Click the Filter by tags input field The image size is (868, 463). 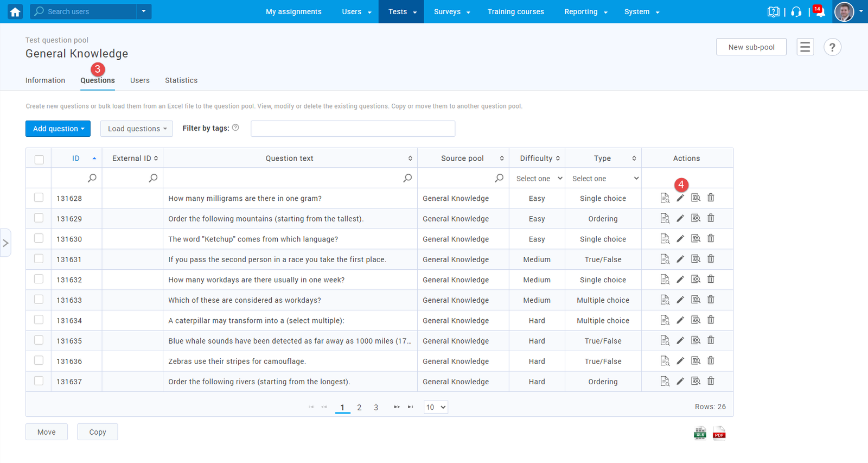[353, 129]
